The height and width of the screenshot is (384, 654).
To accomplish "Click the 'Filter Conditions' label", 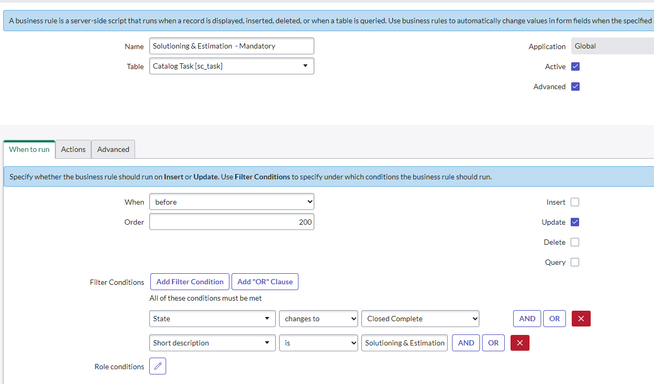I will pyautogui.click(x=117, y=282).
